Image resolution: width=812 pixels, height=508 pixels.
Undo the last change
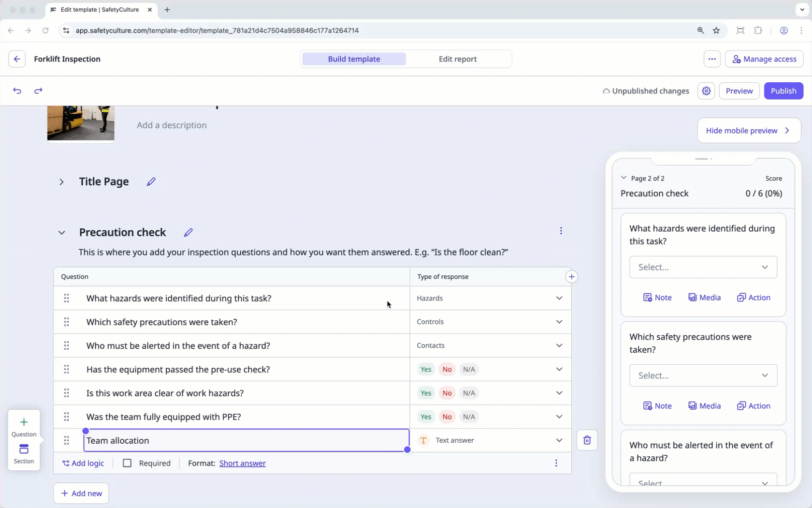tap(17, 91)
